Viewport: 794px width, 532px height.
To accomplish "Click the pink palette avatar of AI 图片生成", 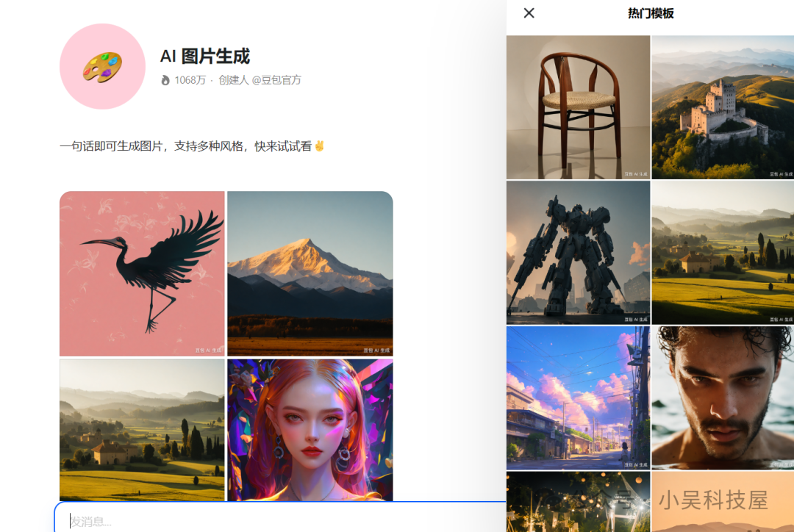I will tap(102, 67).
